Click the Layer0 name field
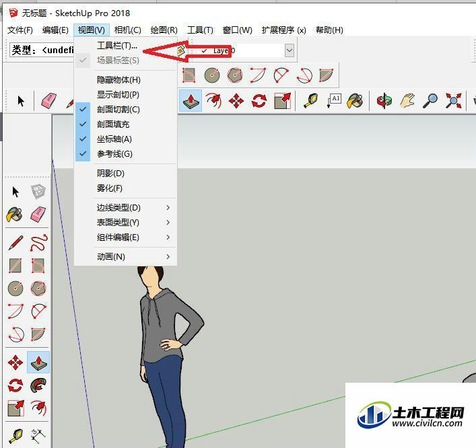 pyautogui.click(x=241, y=50)
